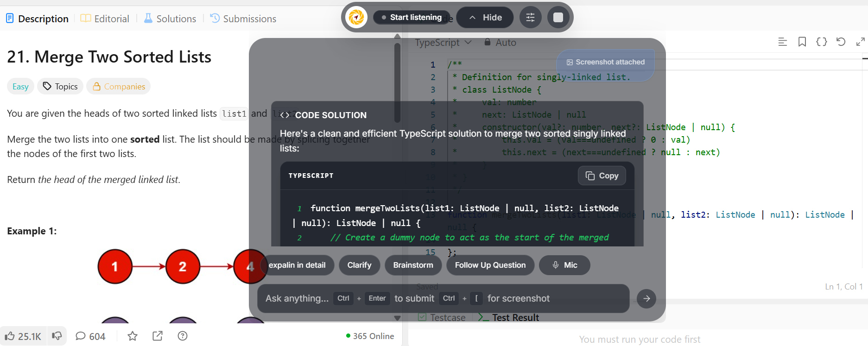Click Follow Up Question chip
Viewport: 868px width, 346px height.
click(490, 265)
